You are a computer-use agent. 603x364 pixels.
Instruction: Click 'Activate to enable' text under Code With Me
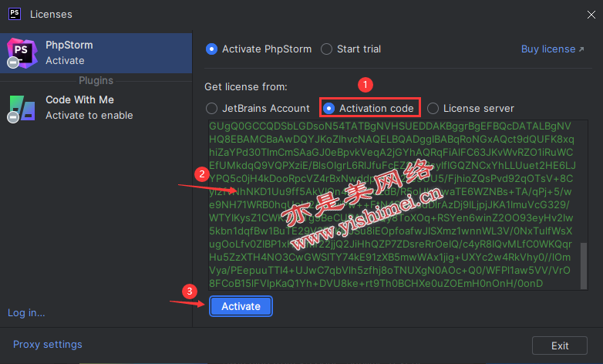coord(89,116)
